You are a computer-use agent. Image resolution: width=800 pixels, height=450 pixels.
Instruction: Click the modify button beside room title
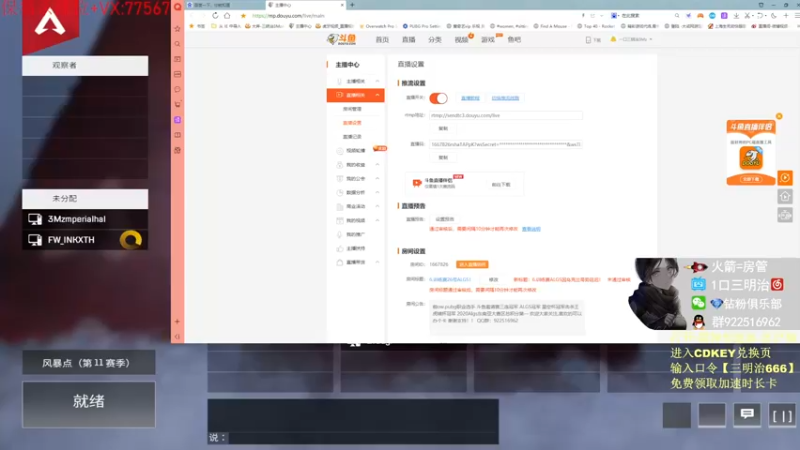coord(493,280)
